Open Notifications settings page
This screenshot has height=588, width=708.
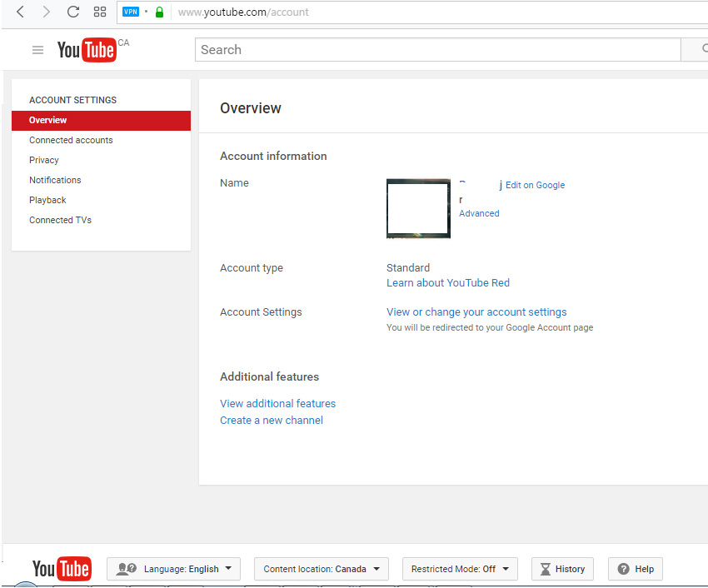point(55,180)
